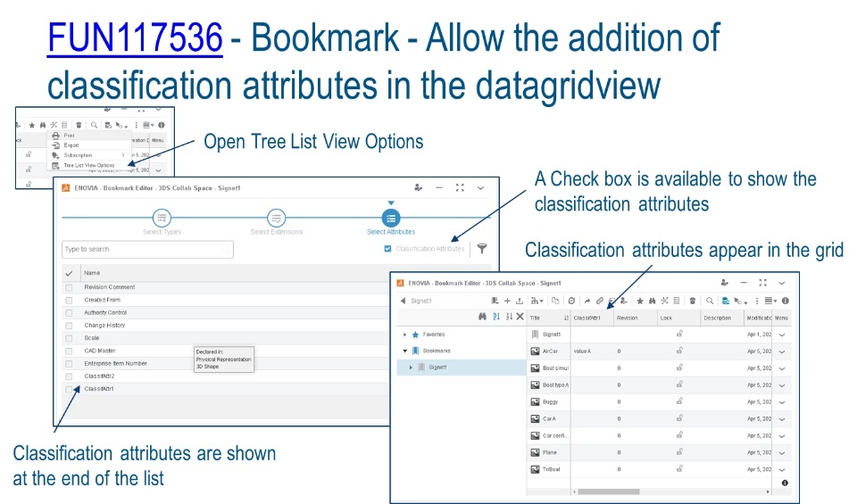
Task: Go to the Select Types step
Action: (162, 218)
